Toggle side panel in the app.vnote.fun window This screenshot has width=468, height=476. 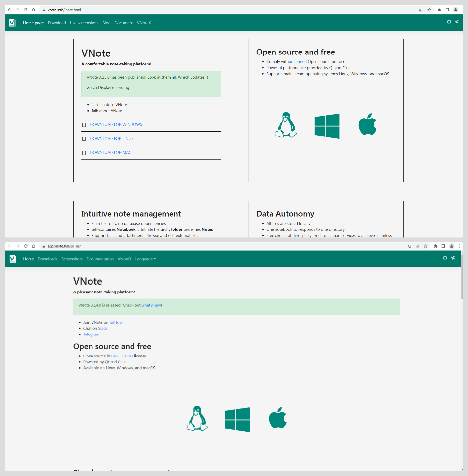click(x=443, y=246)
